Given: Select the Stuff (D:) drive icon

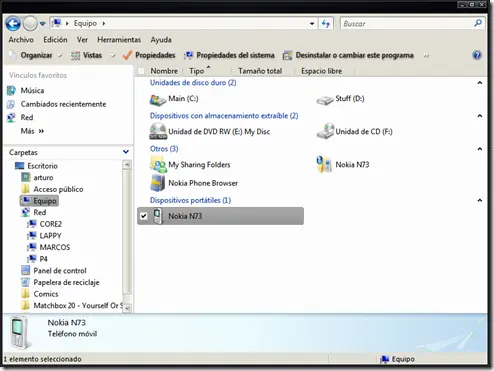Looking at the screenshot, I should (x=325, y=100).
